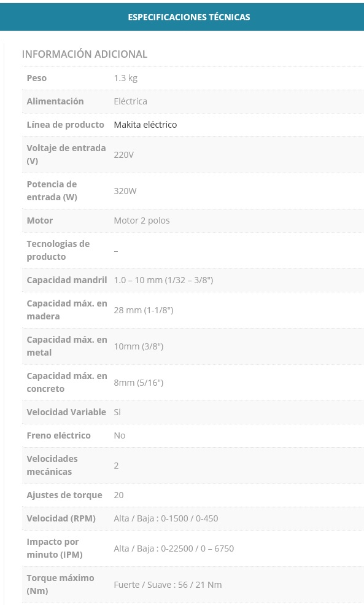Select the 320W input power value
The height and width of the screenshot is (605, 364).
[125, 191]
